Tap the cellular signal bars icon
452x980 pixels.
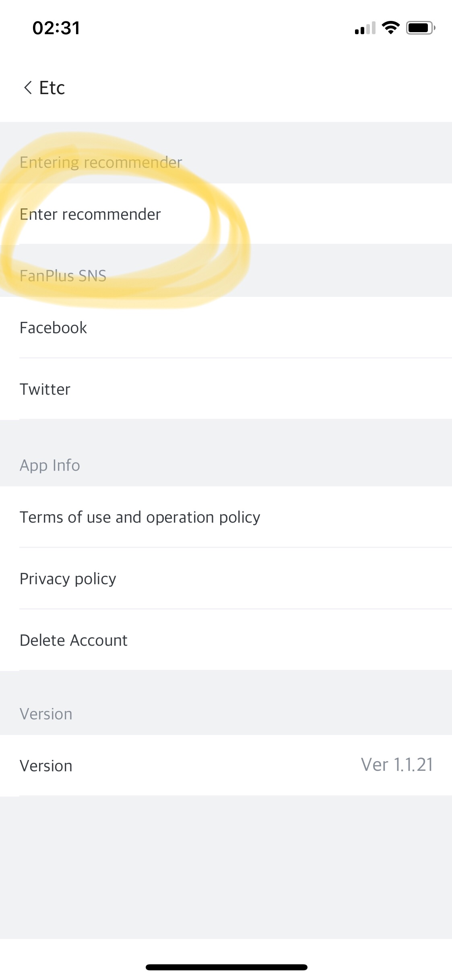[x=365, y=28]
